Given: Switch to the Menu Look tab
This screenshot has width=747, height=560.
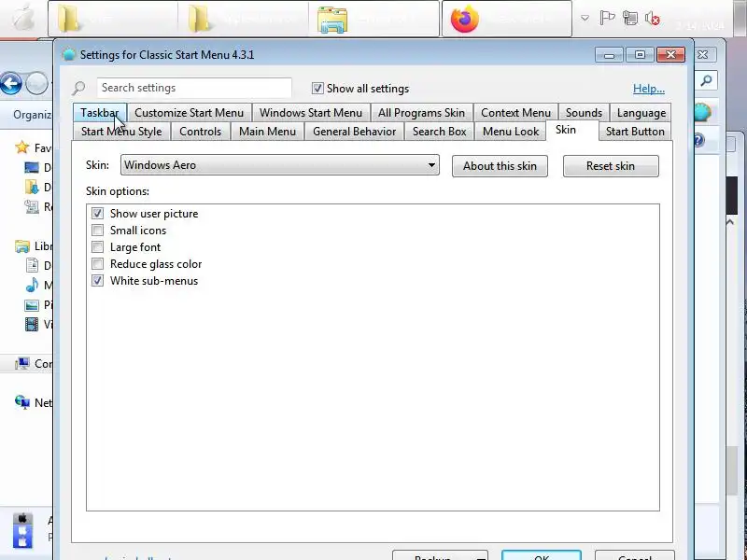Looking at the screenshot, I should (511, 132).
